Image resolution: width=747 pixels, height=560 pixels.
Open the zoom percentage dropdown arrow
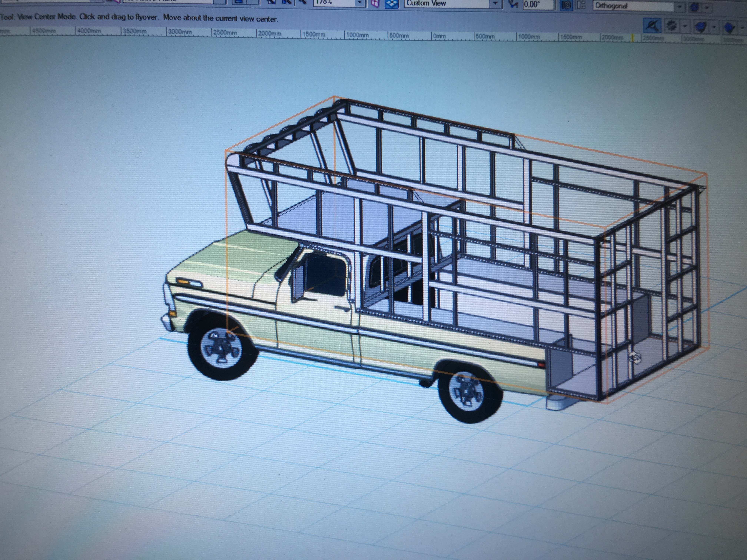(360, 3)
